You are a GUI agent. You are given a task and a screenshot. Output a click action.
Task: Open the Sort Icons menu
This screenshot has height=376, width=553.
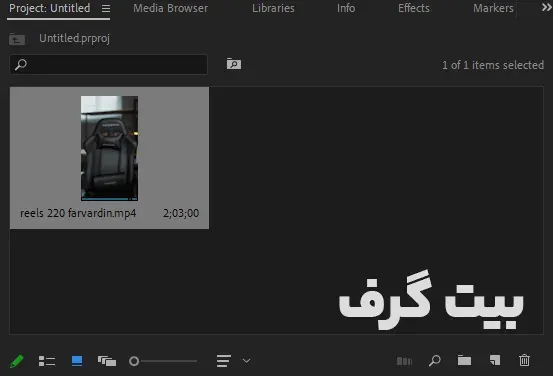tap(224, 361)
